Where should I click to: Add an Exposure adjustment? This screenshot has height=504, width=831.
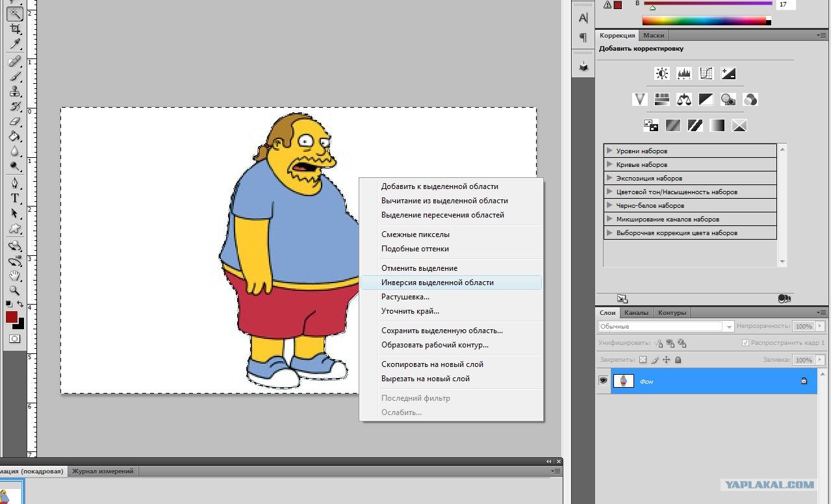click(x=728, y=73)
